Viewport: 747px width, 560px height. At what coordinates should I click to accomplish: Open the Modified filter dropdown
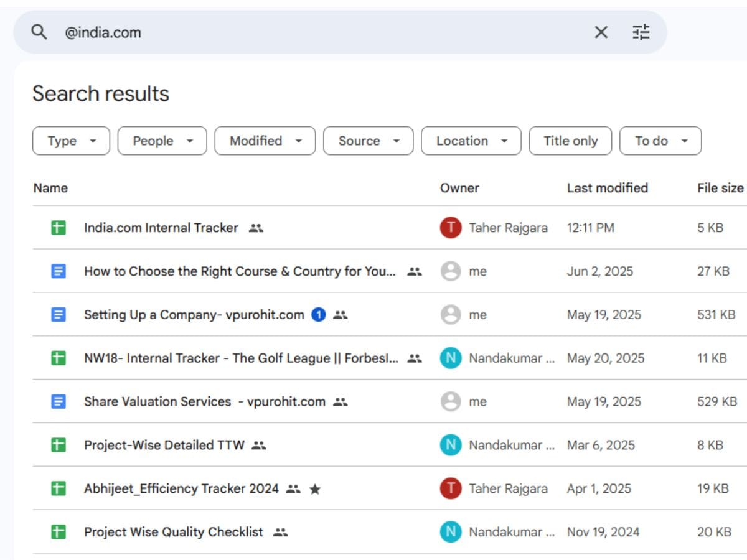[265, 141]
